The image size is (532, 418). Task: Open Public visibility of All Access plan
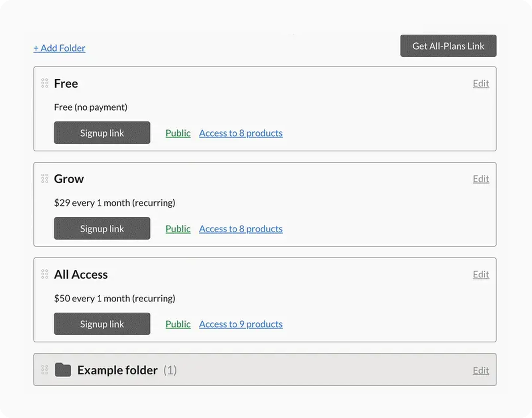(x=178, y=324)
